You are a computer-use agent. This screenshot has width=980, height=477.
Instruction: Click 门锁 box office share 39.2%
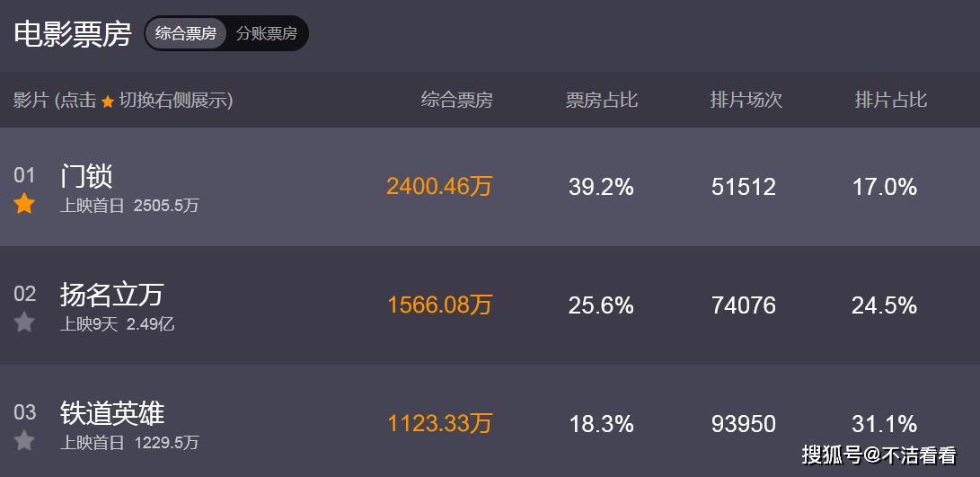click(601, 187)
